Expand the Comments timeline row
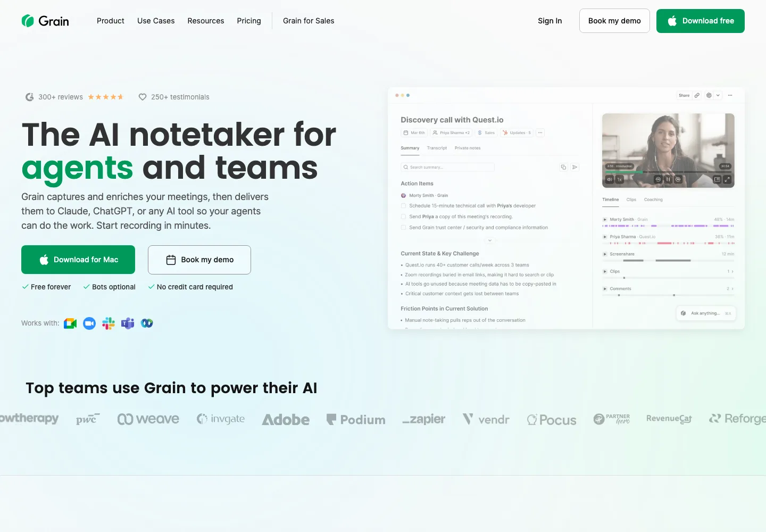 point(605,289)
